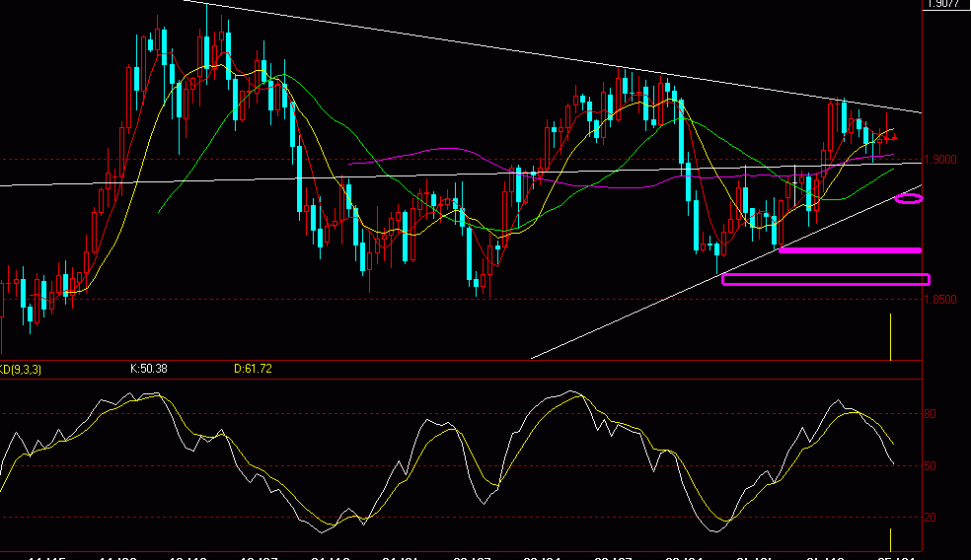Click the 1.9000 price axis label

940,160
